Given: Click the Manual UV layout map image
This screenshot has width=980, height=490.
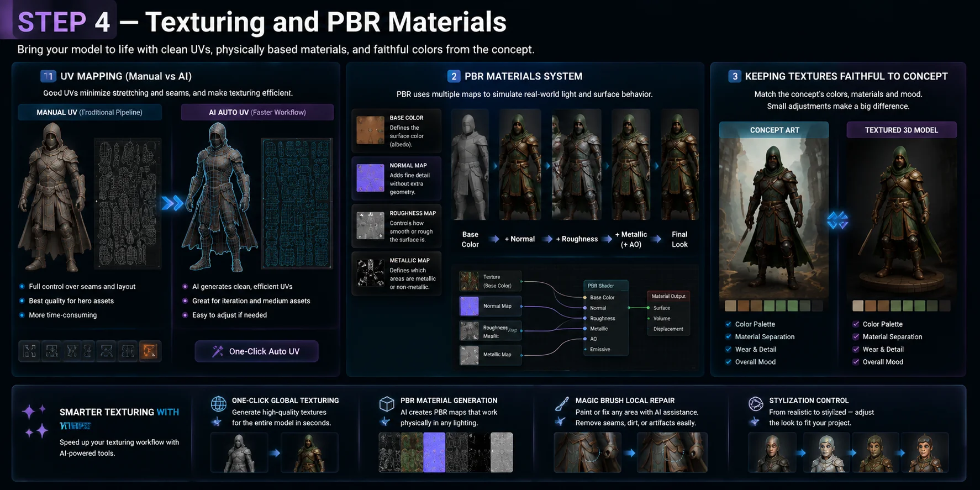Looking at the screenshot, I should click(x=128, y=203).
